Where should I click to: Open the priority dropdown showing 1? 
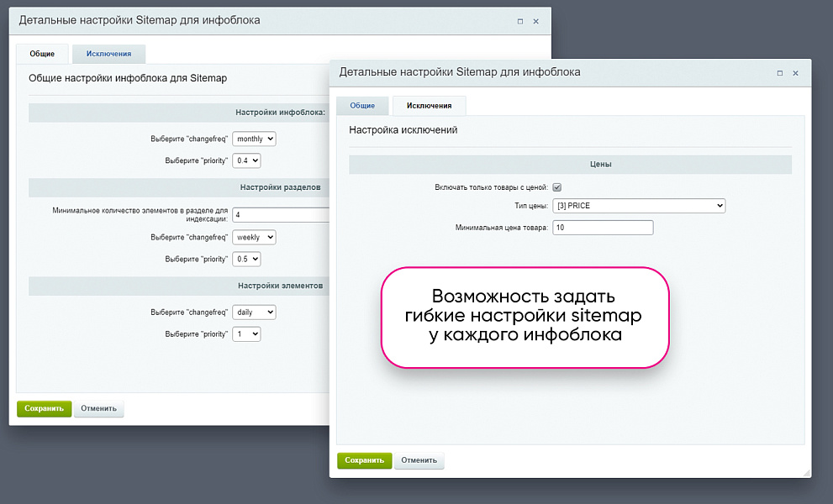coord(246,333)
